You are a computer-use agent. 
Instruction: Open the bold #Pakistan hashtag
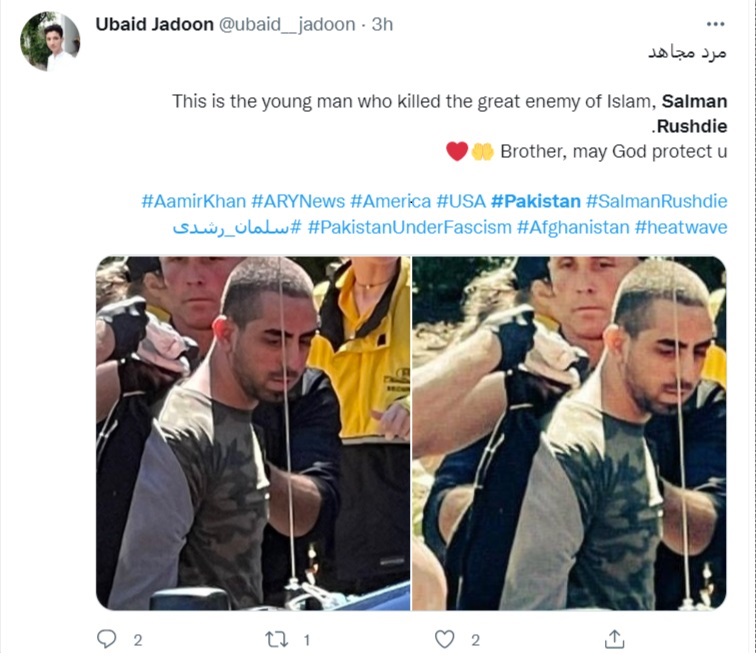(536, 201)
